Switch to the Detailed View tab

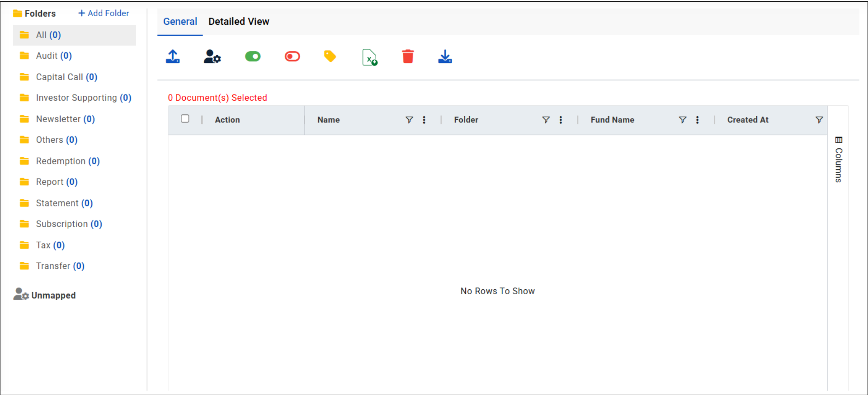point(239,22)
